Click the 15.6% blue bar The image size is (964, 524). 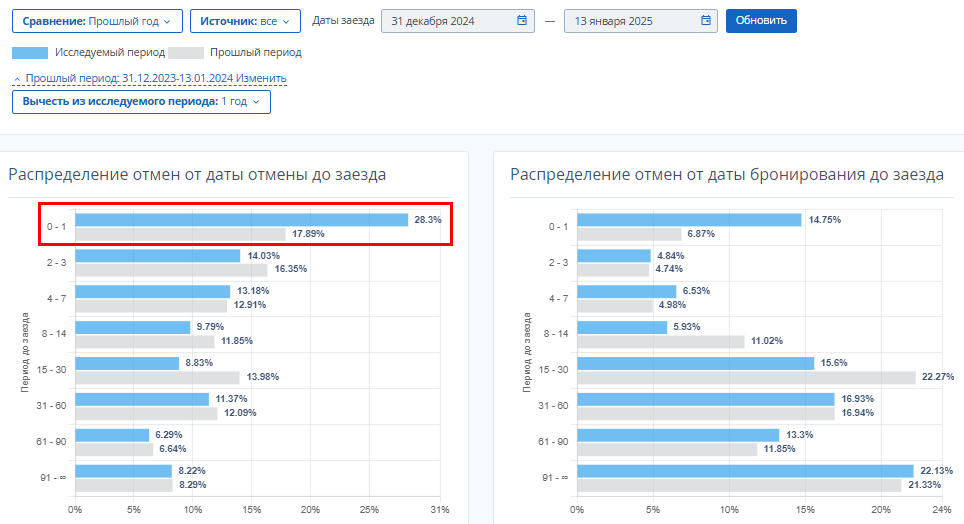point(696,363)
